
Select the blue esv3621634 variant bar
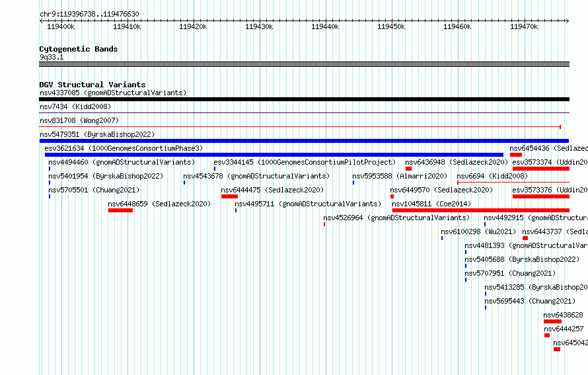click(x=274, y=155)
